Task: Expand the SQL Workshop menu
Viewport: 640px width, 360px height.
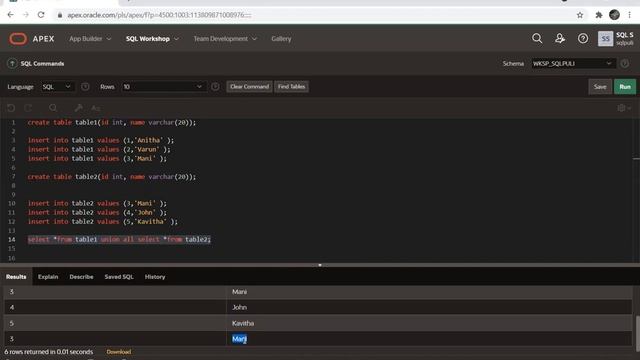Action: pos(152,39)
